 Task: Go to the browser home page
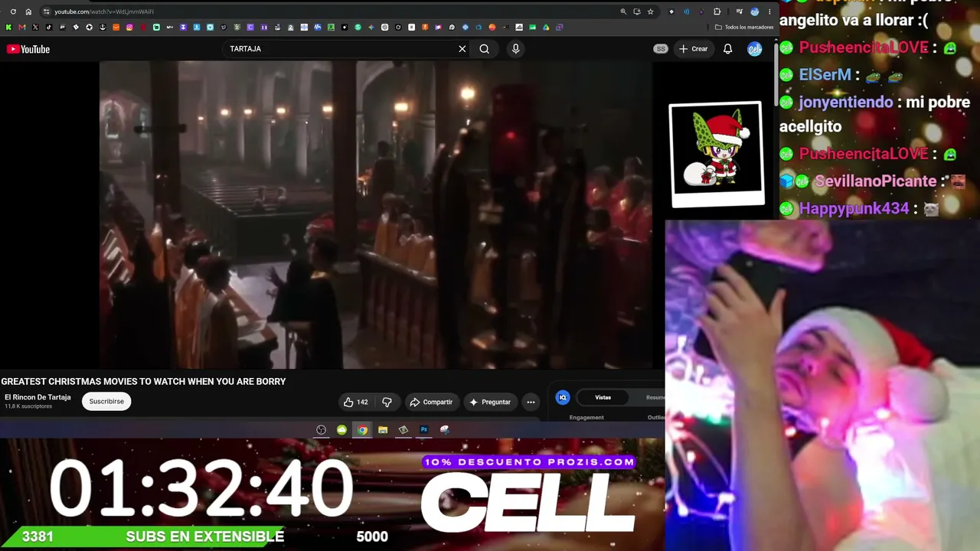28,11
